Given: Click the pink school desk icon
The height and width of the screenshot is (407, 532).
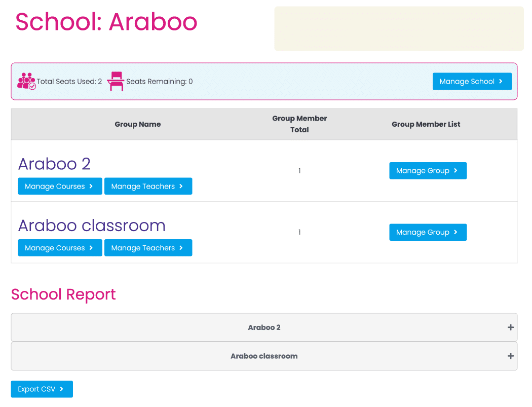Looking at the screenshot, I should [x=116, y=81].
